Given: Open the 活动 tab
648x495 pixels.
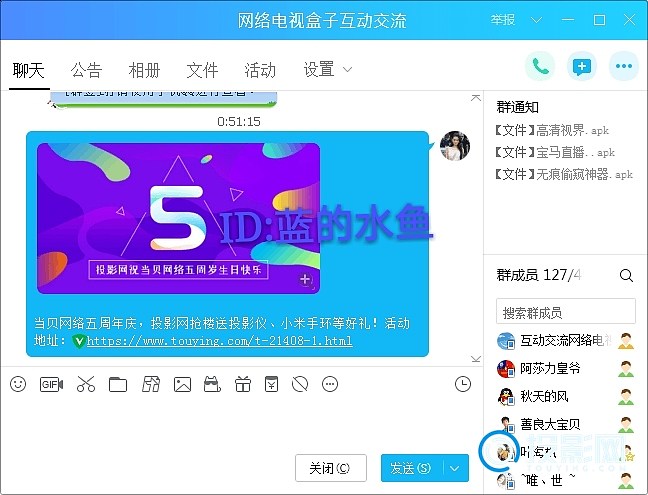Looking at the screenshot, I should (x=260, y=70).
